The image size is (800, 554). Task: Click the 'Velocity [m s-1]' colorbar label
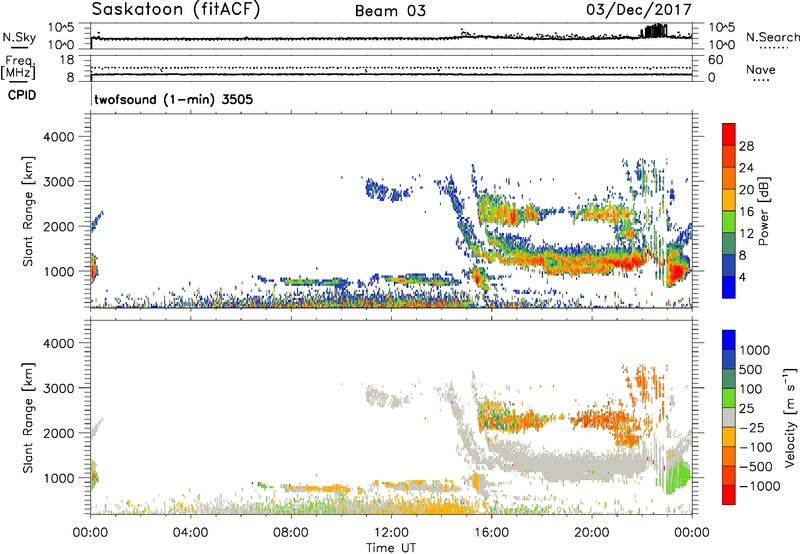click(790, 417)
